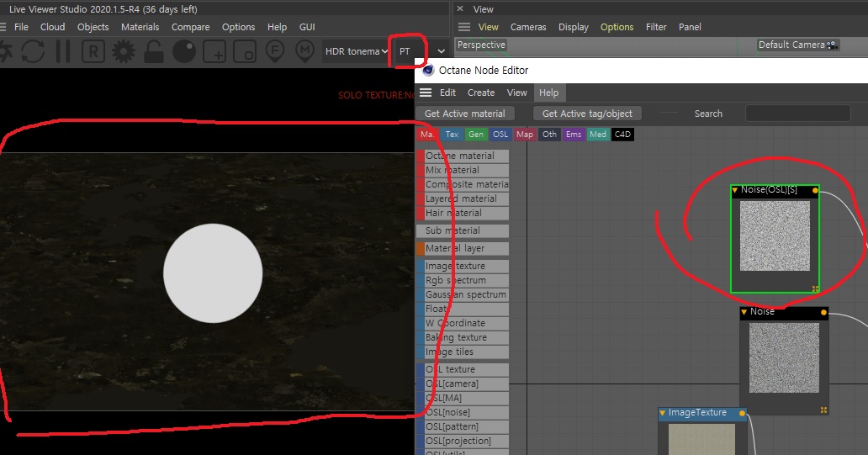Click the Perspective label in viewport

[481, 45]
